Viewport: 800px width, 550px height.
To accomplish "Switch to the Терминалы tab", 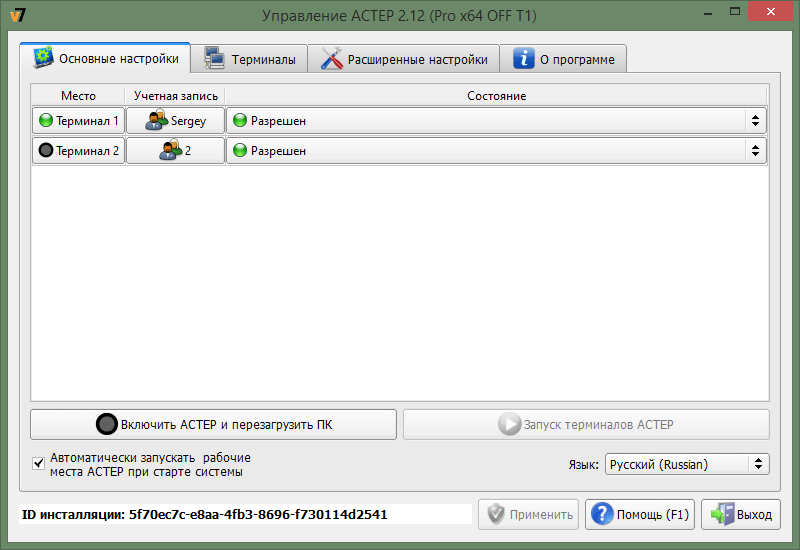I will [249, 59].
